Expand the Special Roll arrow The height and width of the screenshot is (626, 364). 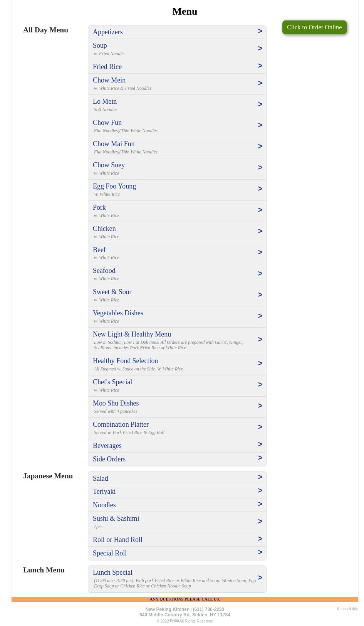pos(260,552)
